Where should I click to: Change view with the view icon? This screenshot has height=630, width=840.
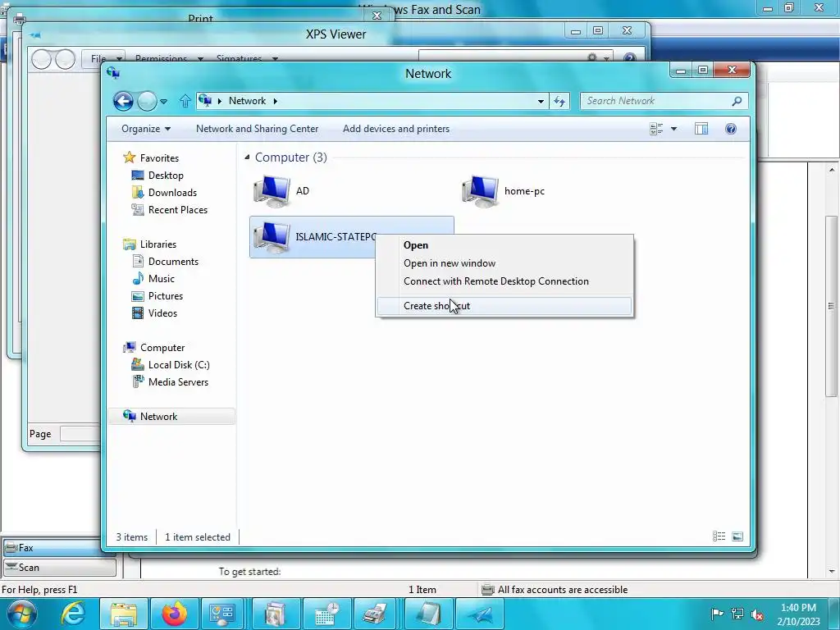(656, 129)
